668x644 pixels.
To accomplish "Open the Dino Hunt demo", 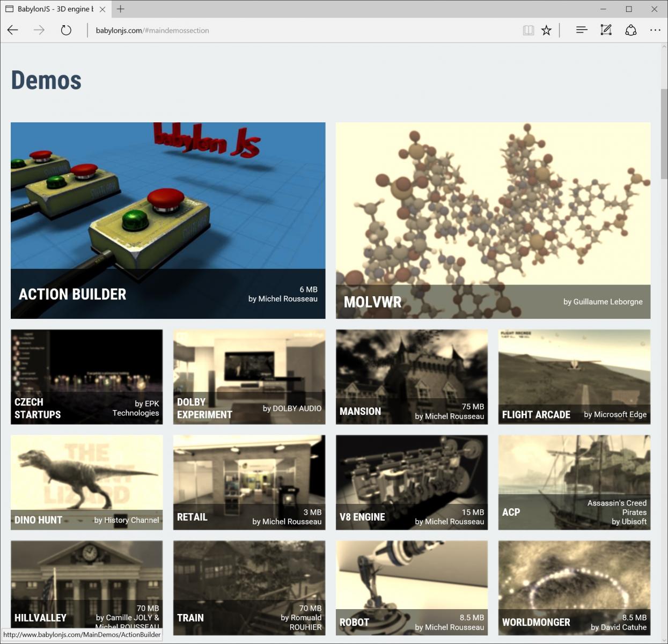I will pyautogui.click(x=86, y=482).
